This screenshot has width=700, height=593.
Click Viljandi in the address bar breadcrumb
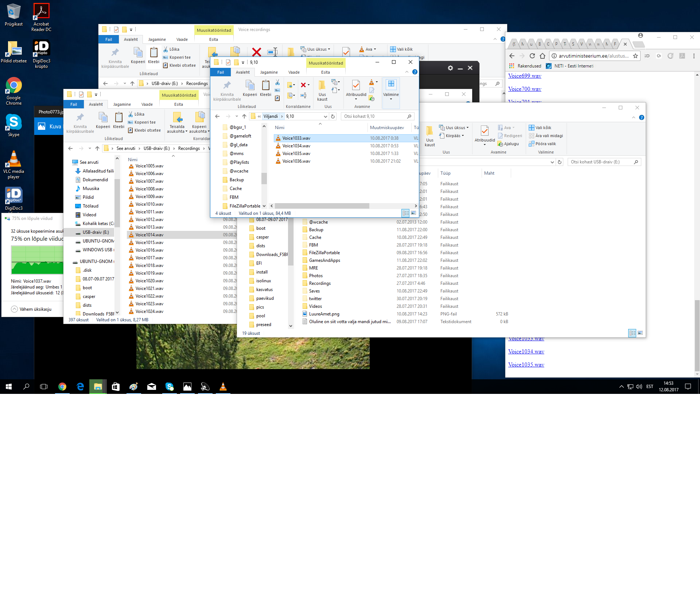click(271, 116)
